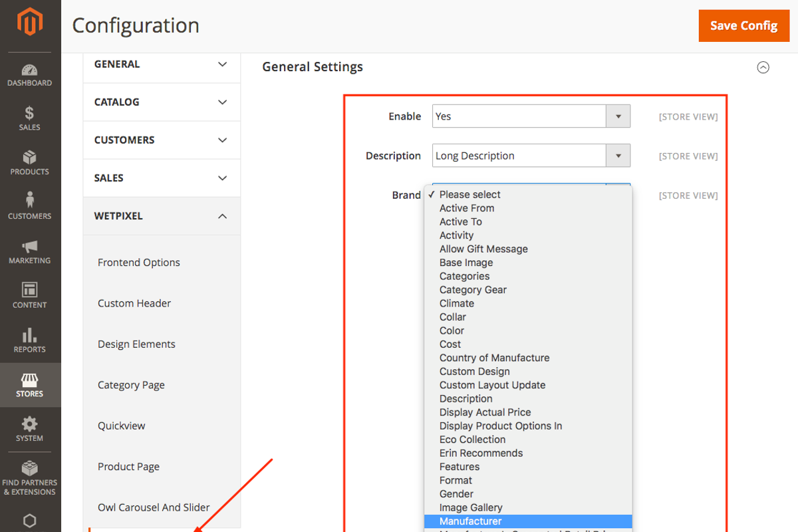Expand the CUSTOMERS configuration section
This screenshot has width=798, height=532.
pyautogui.click(x=162, y=140)
